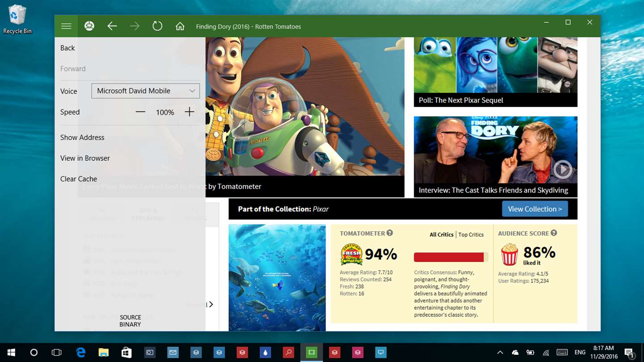This screenshot has width=644, height=362.
Task: Open the Windows Start menu
Action: coord(11,353)
